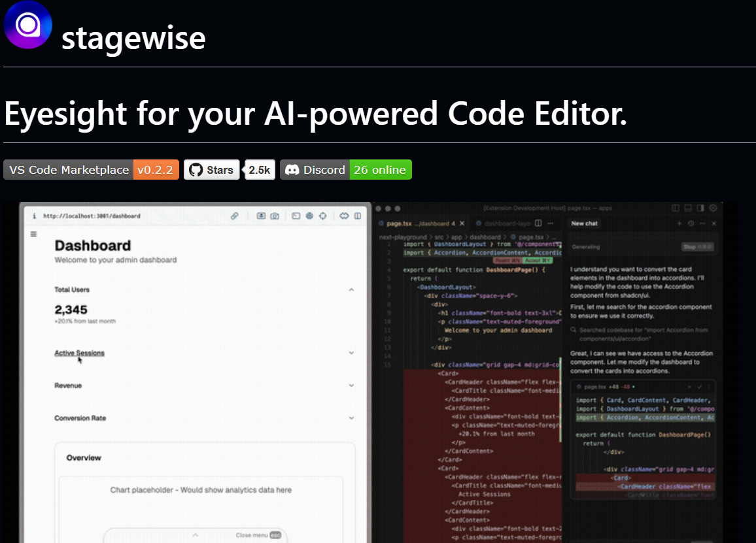The height and width of the screenshot is (543, 756).
Task: Click the split view icon in browser toolbar
Action: (358, 216)
